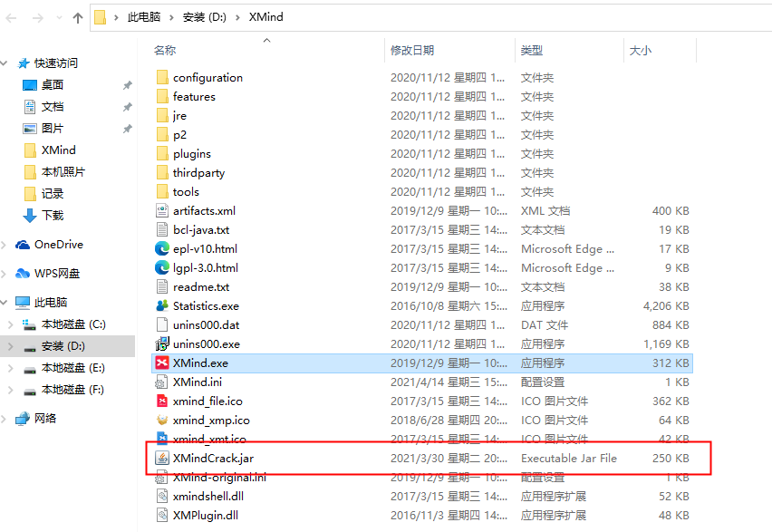Image resolution: width=772 pixels, height=532 pixels.
Task: Open 桌面 in Quick access
Action: point(53,84)
